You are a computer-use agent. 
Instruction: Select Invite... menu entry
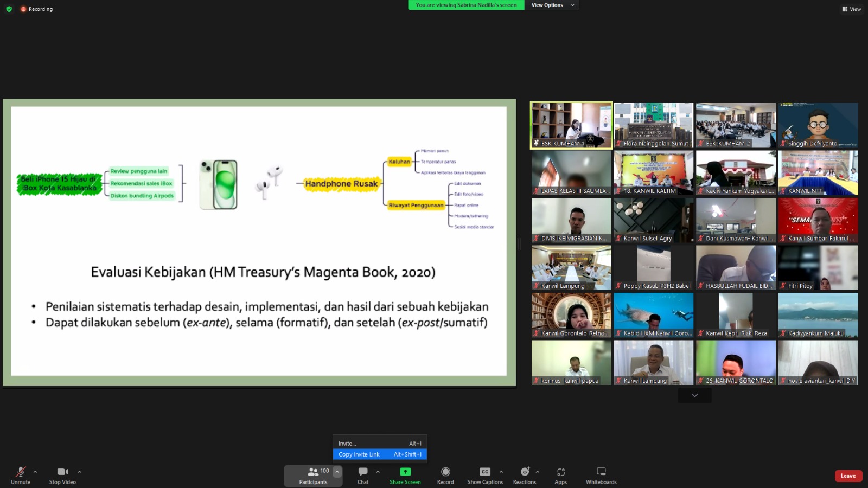(x=380, y=444)
